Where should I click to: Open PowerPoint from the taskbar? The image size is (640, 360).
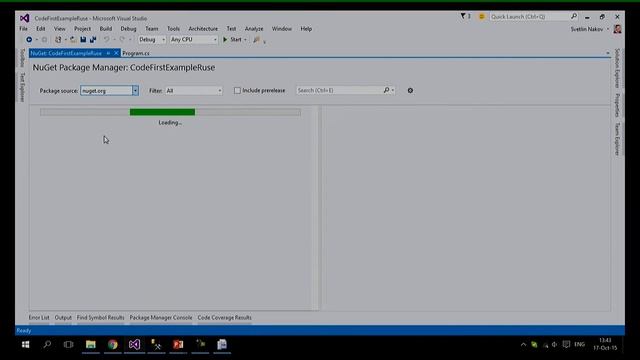178,344
